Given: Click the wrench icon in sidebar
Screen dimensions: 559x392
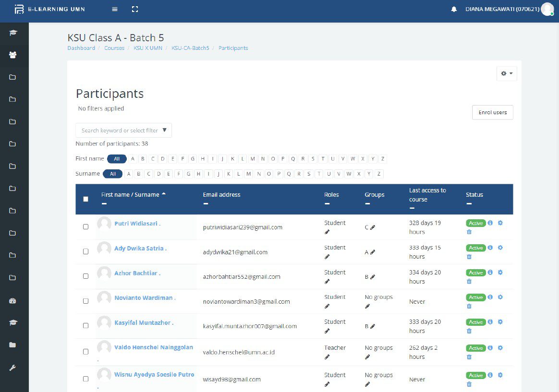Looking at the screenshot, I should click(13, 368).
